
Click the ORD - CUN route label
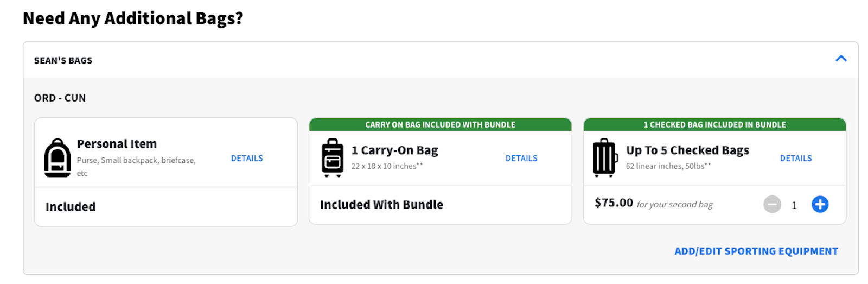coord(60,98)
